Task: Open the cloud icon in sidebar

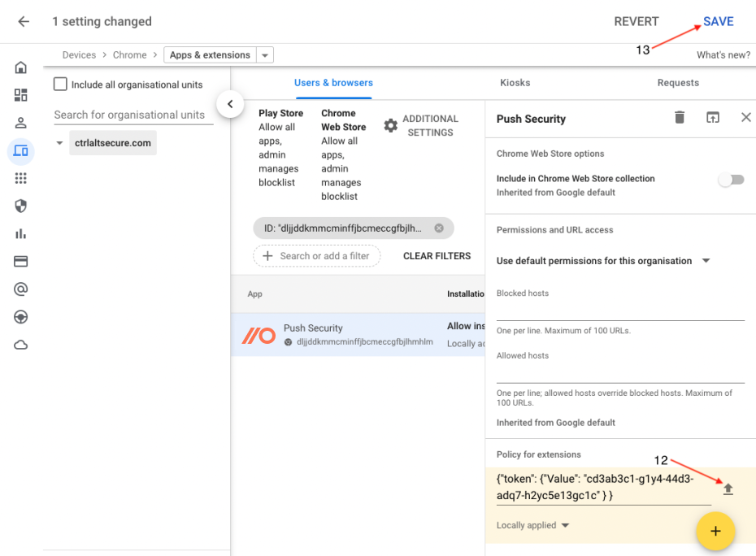Action: (21, 345)
